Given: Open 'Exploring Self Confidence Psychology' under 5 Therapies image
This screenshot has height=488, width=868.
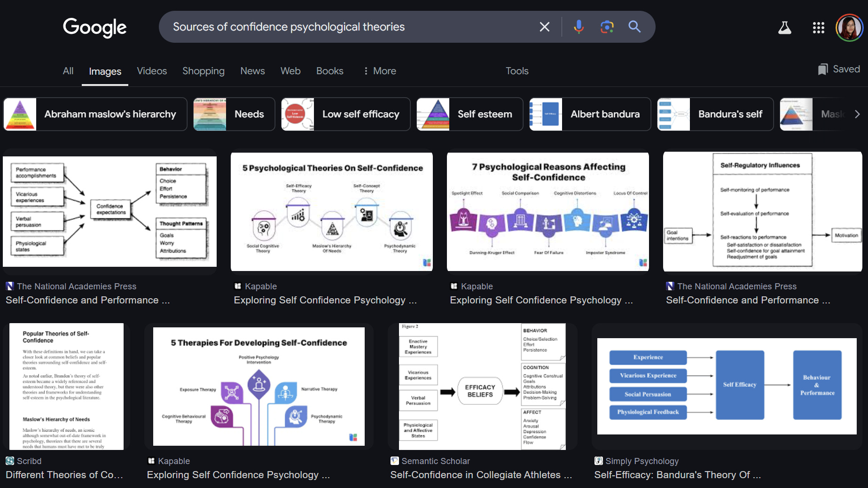Looking at the screenshot, I should (238, 475).
